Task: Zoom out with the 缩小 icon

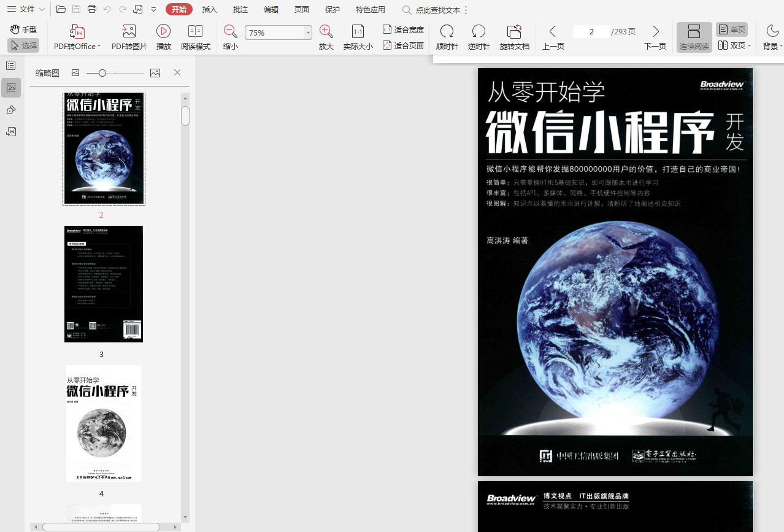Action: coord(230,32)
